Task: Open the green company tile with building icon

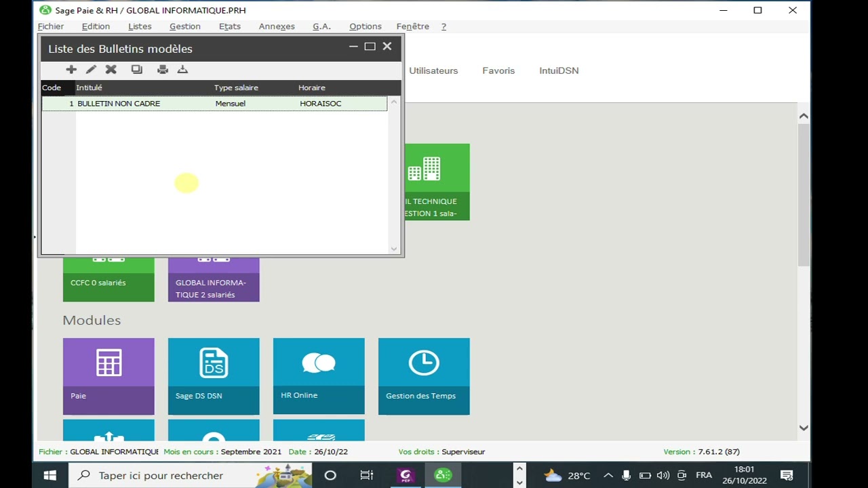Action: point(437,182)
